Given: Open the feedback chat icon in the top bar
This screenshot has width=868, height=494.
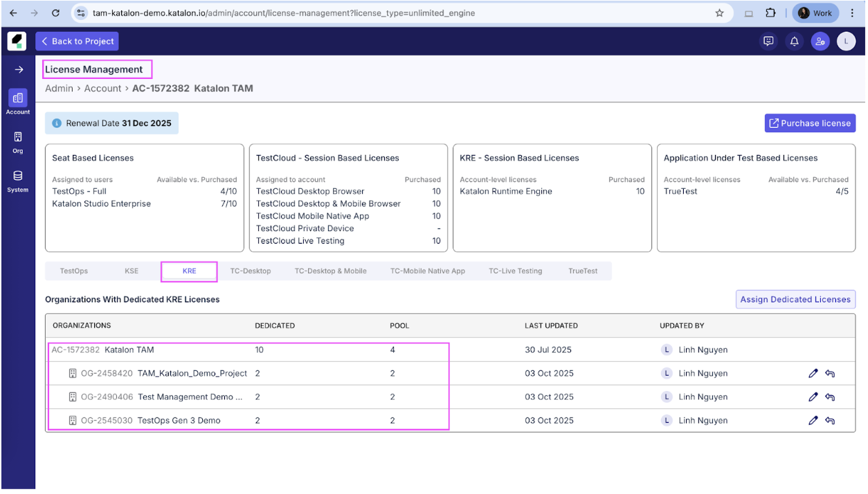Looking at the screenshot, I should [768, 41].
